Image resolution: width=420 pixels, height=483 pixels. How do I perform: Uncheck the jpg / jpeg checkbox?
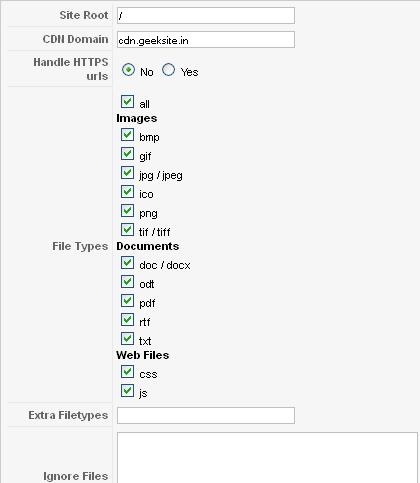click(x=127, y=173)
